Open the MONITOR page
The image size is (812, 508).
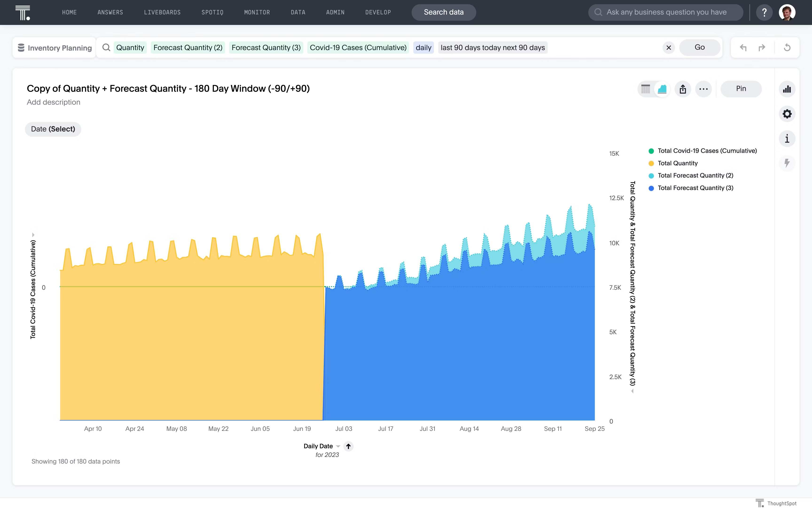click(x=257, y=12)
